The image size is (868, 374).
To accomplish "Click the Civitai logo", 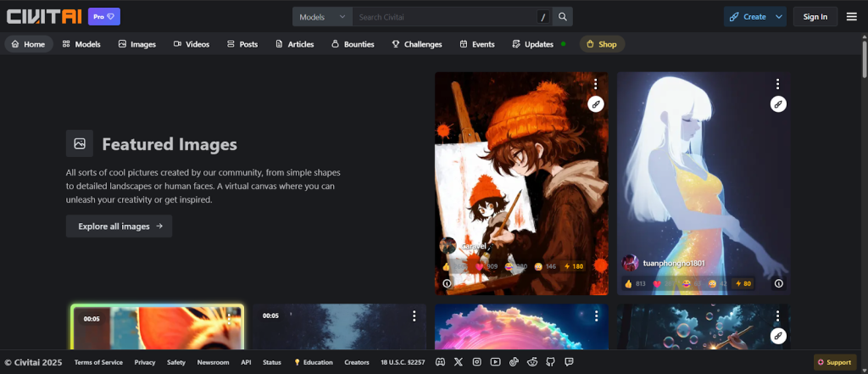I will pos(42,17).
